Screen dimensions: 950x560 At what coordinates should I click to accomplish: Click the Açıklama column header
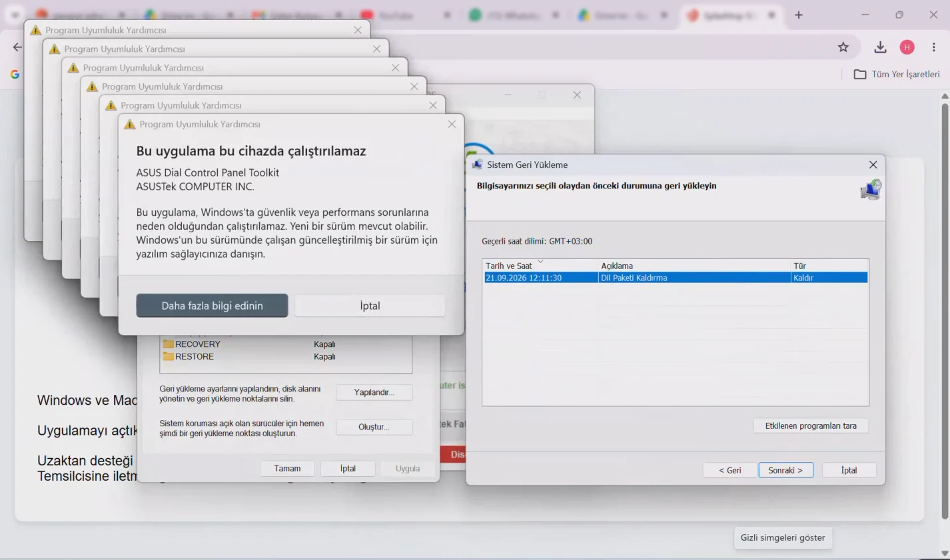694,266
